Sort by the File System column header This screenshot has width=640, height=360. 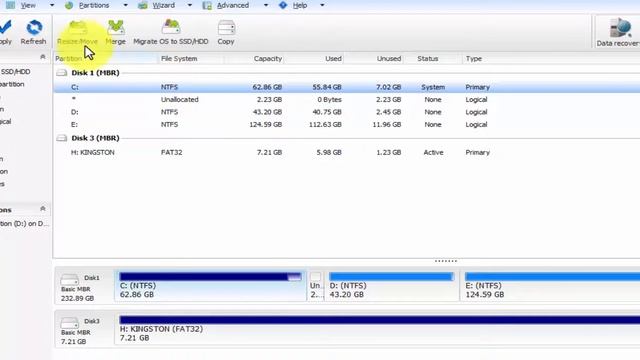coord(179,59)
